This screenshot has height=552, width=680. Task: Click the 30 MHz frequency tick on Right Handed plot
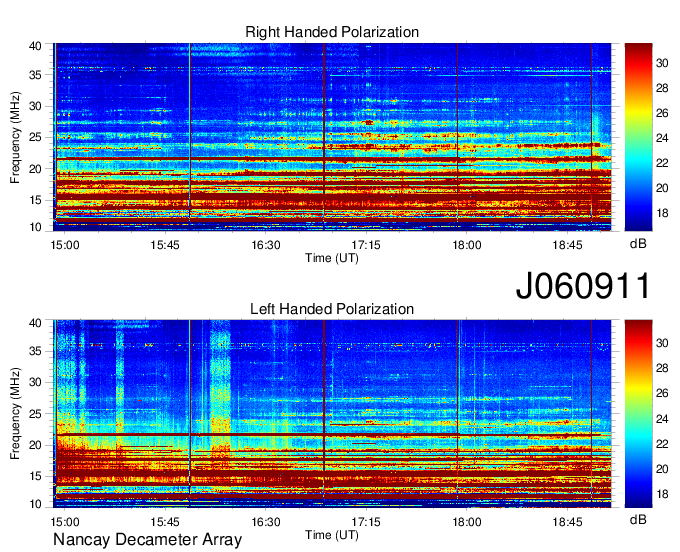click(35, 106)
